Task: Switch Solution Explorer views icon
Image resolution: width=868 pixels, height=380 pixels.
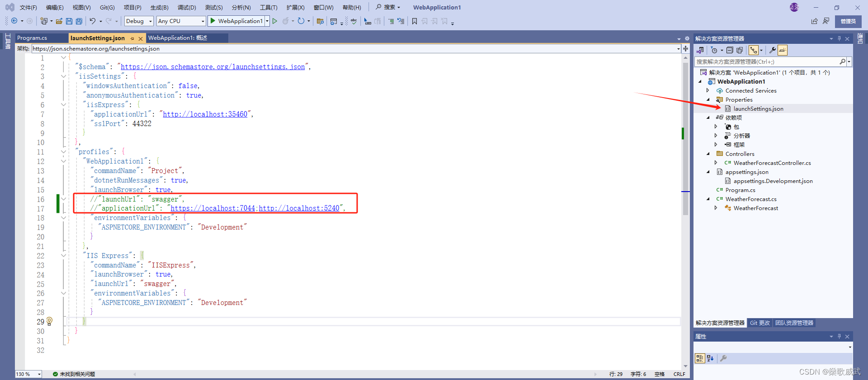Action: click(700, 50)
